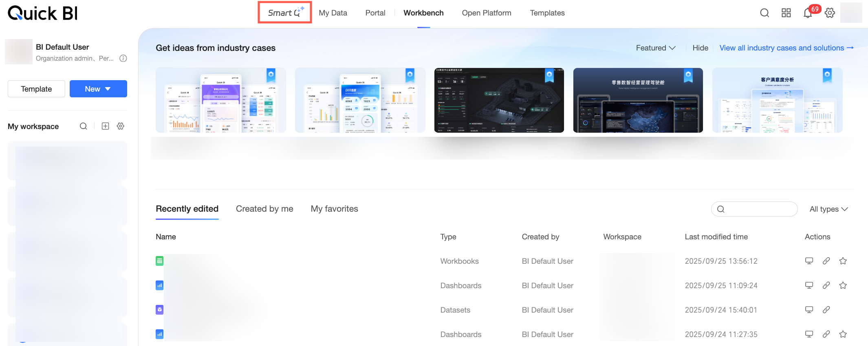Screen dimensions: 868x346
Task: Open the OKR mobile case thumbnail
Action: click(360, 100)
